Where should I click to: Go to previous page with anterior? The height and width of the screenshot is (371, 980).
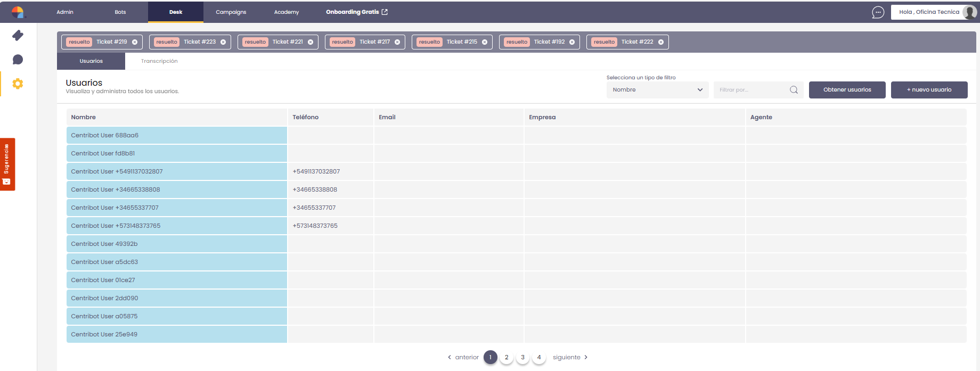pyautogui.click(x=463, y=357)
